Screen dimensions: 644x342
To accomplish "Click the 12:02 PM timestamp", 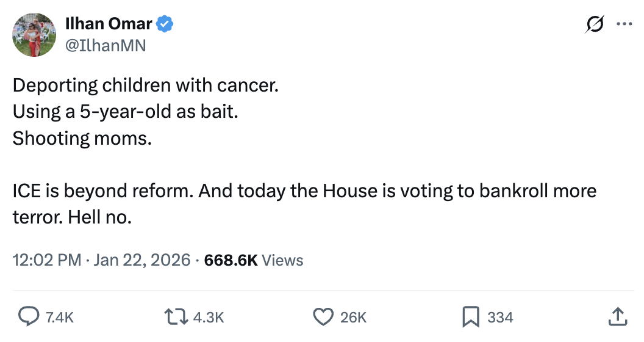I will 47,260.
